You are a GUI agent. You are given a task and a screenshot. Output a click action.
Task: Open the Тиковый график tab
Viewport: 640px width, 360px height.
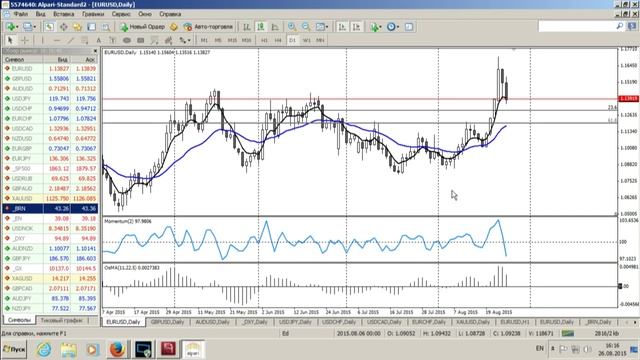[61, 320]
